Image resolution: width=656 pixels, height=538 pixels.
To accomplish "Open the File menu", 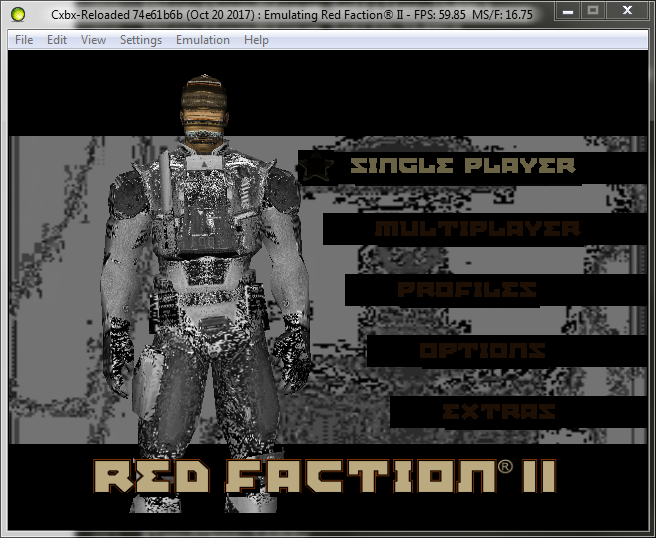I will pyautogui.click(x=24, y=40).
